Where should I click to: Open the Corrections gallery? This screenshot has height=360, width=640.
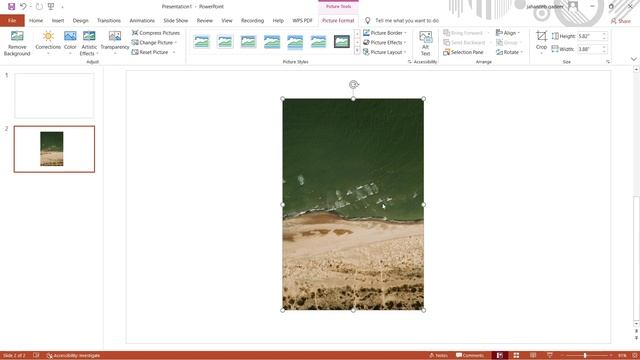coord(48,44)
